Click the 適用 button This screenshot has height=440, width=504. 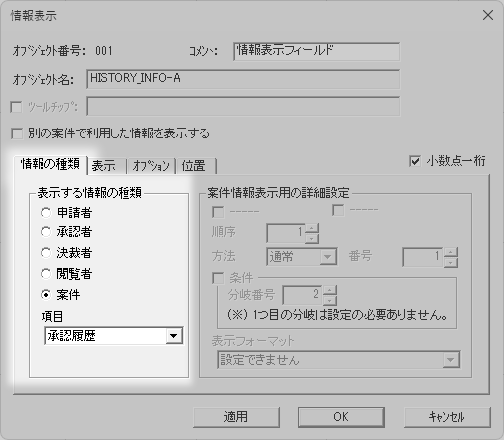point(236,417)
